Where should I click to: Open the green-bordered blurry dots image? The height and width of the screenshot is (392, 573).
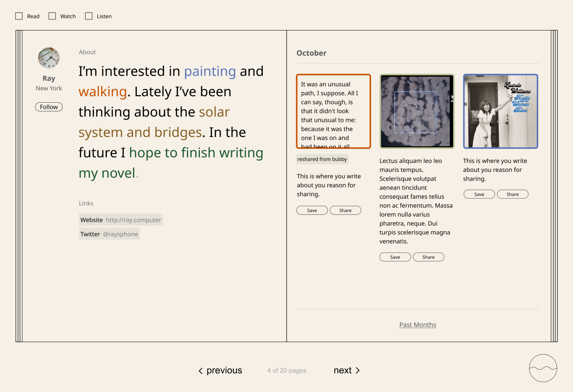click(417, 111)
